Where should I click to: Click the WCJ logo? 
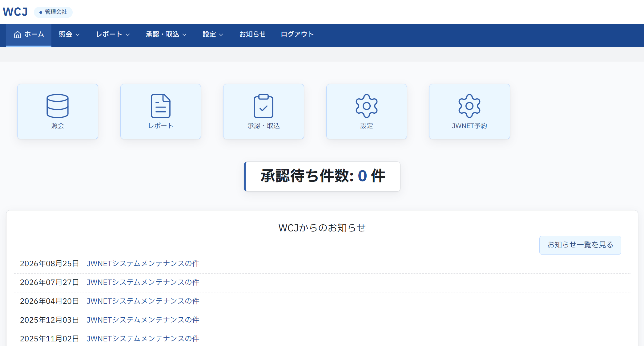click(x=15, y=12)
